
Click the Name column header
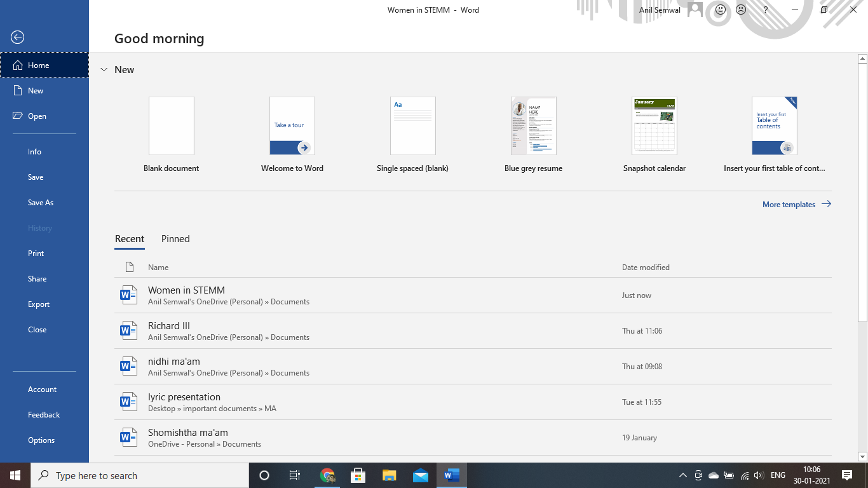coord(158,268)
